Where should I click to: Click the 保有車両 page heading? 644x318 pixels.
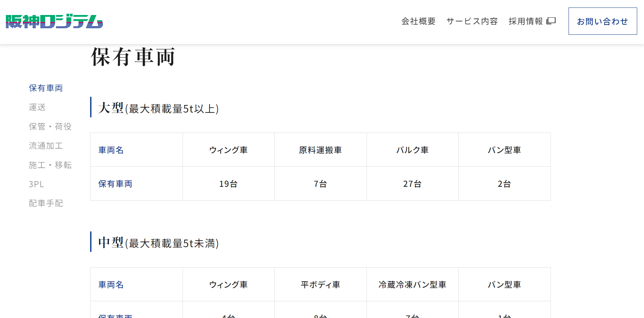[x=133, y=57]
